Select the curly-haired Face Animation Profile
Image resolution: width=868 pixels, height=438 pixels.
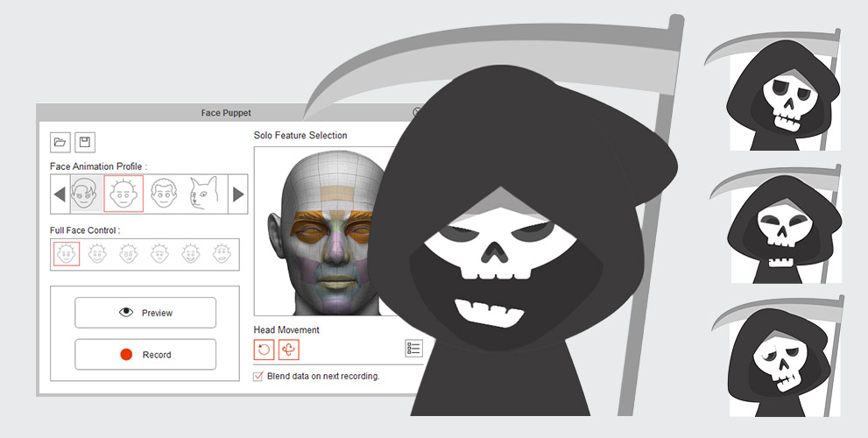164,194
